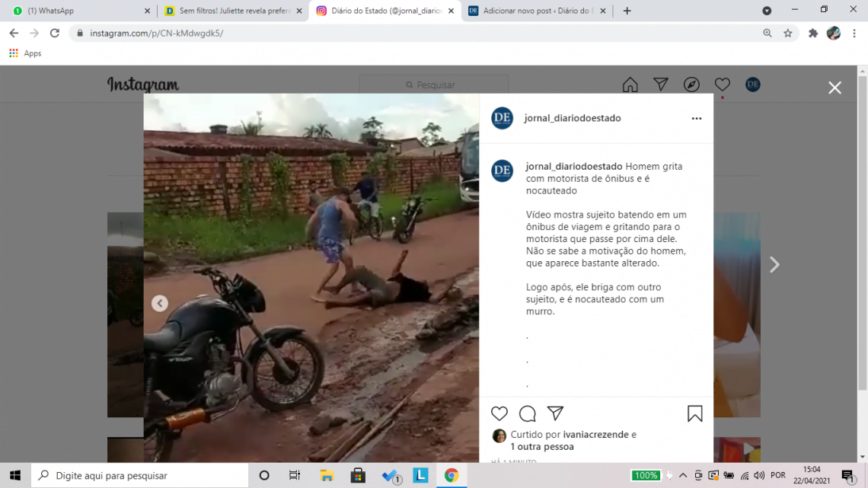Click the Instagram Pesquisar search field

click(434, 85)
